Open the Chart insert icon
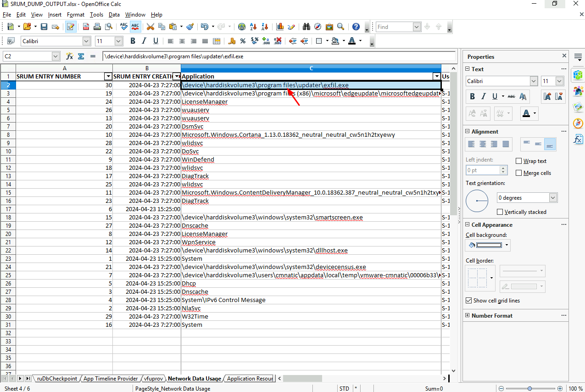Image resolution: width=585 pixels, height=392 pixels. [280, 27]
